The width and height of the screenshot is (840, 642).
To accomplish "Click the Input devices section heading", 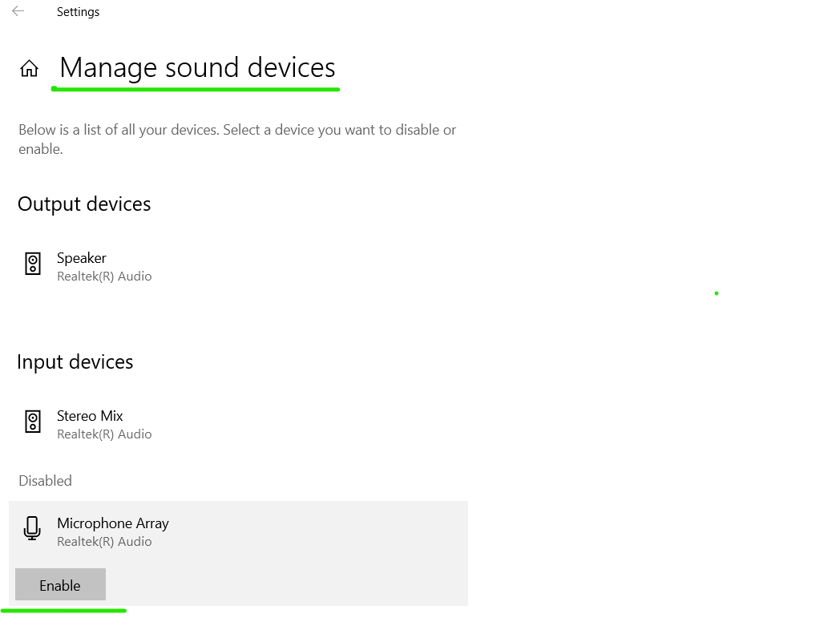I will [x=75, y=362].
